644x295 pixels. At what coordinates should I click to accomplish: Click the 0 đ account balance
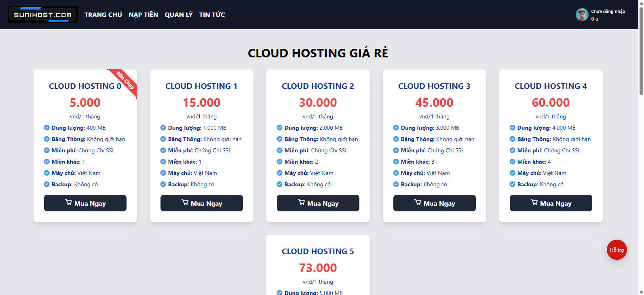coord(594,19)
